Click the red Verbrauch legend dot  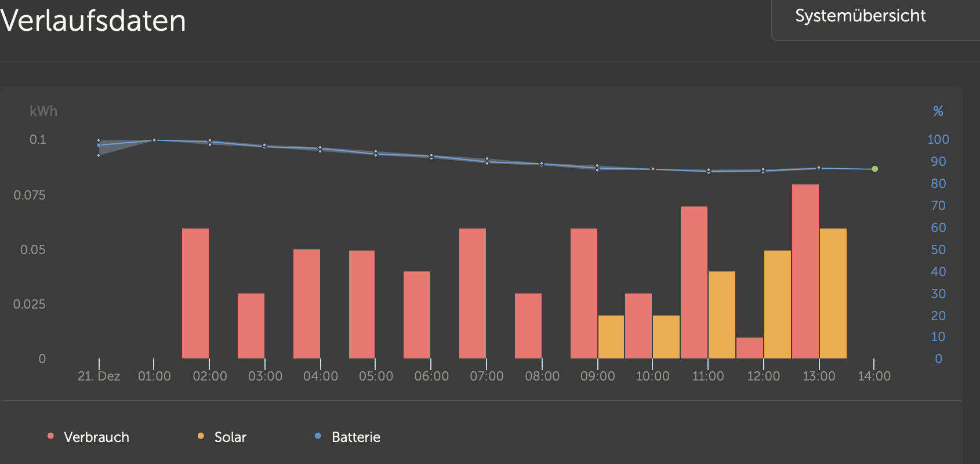tap(51, 436)
